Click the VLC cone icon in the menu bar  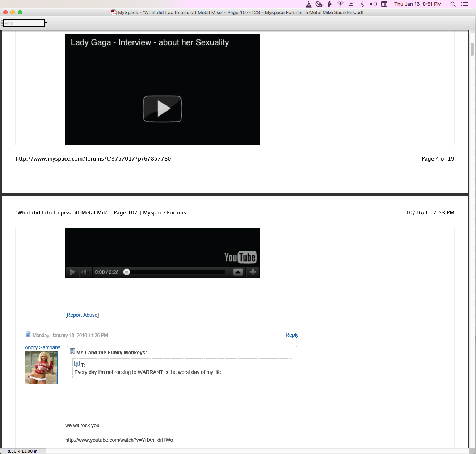pyautogui.click(x=308, y=4)
